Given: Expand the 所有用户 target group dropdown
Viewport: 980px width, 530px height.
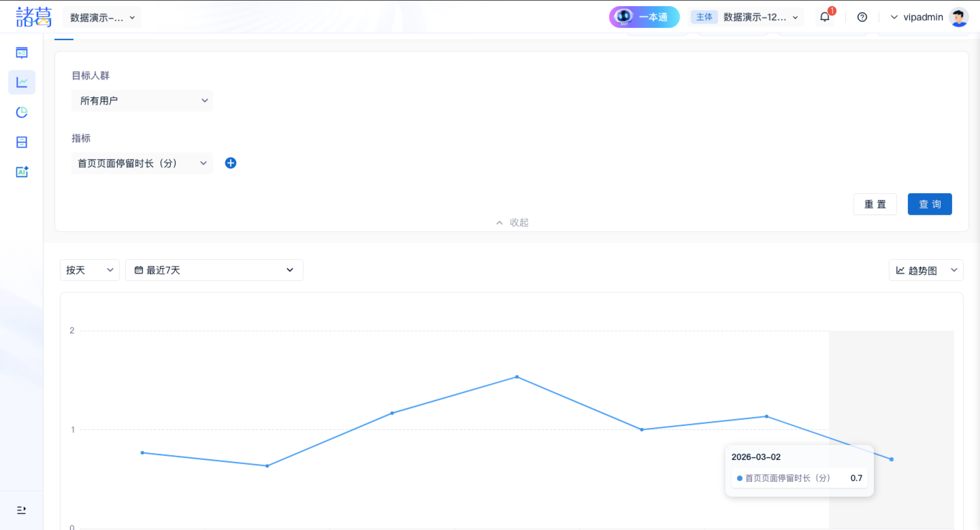Looking at the screenshot, I should pos(142,101).
